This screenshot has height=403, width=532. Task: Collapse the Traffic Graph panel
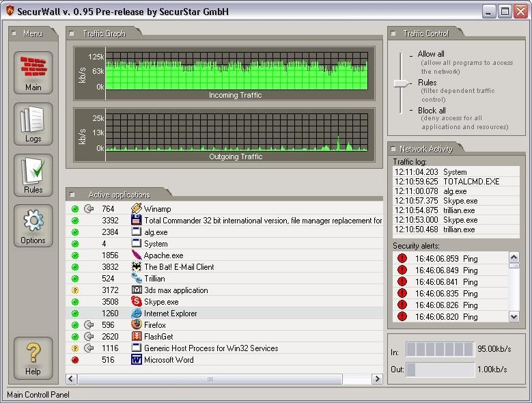(x=71, y=33)
